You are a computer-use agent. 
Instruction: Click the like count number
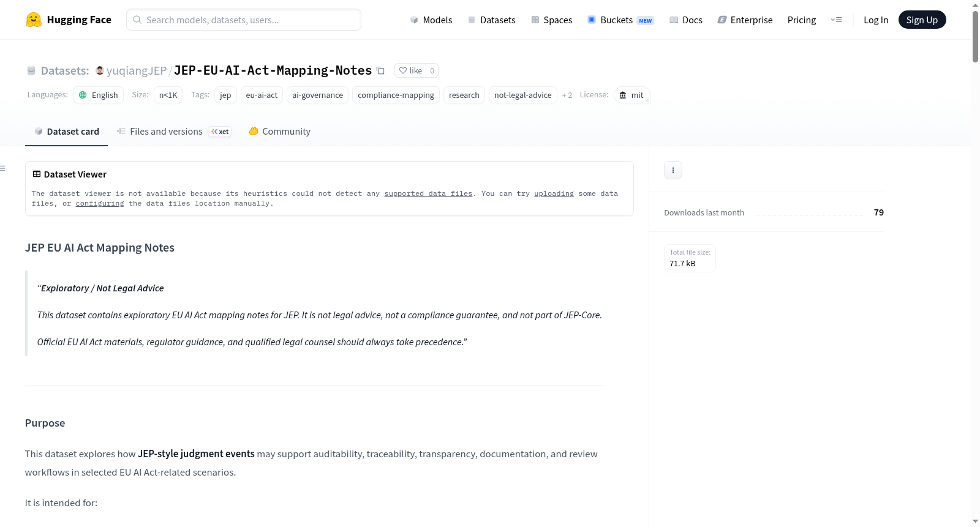[x=432, y=70]
